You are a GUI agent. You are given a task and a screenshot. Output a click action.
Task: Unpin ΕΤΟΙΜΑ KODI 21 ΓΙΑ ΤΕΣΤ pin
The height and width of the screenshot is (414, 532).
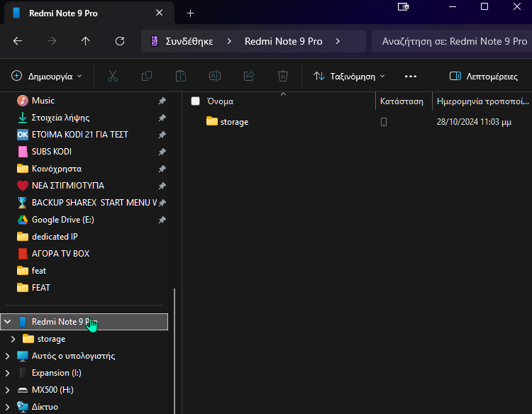point(162,135)
